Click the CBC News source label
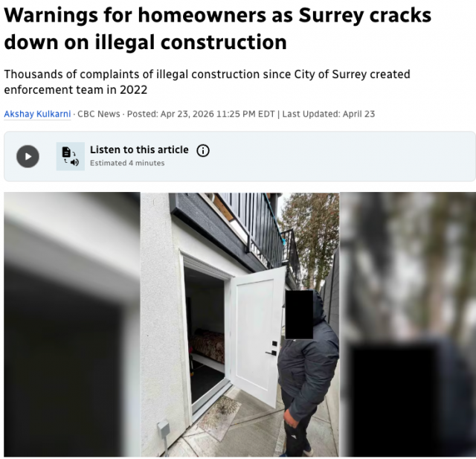 pos(99,114)
